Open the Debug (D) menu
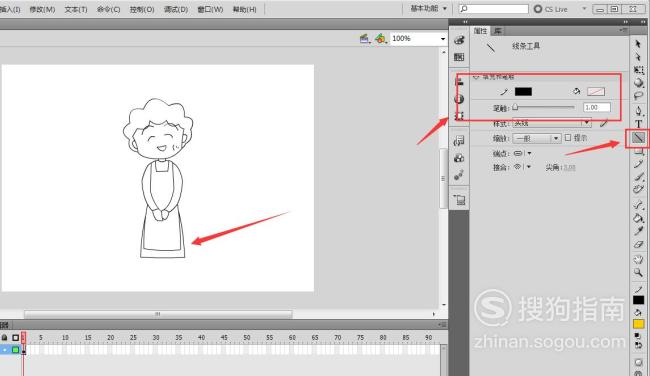This screenshot has height=376, width=650. (176, 9)
